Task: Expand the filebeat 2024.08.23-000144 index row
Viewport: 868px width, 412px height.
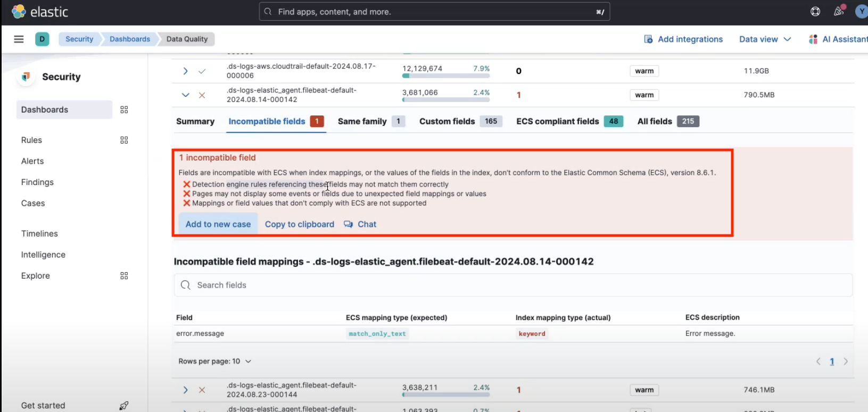Action: click(x=185, y=390)
